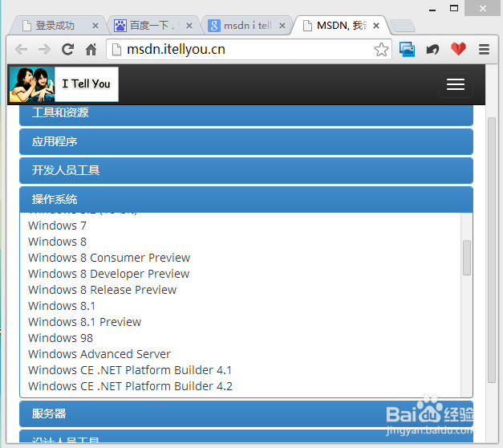The width and height of the screenshot is (503, 448).
Task: Select Windows 98
Action: pos(60,338)
